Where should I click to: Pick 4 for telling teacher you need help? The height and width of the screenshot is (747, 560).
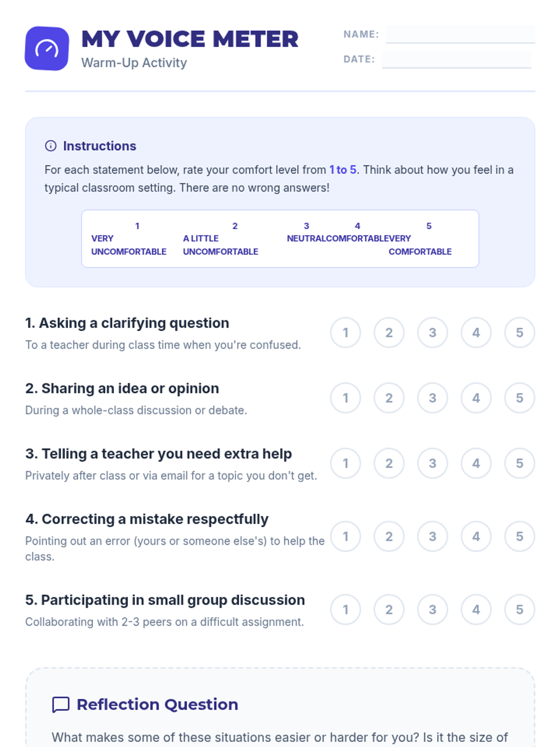(x=476, y=464)
